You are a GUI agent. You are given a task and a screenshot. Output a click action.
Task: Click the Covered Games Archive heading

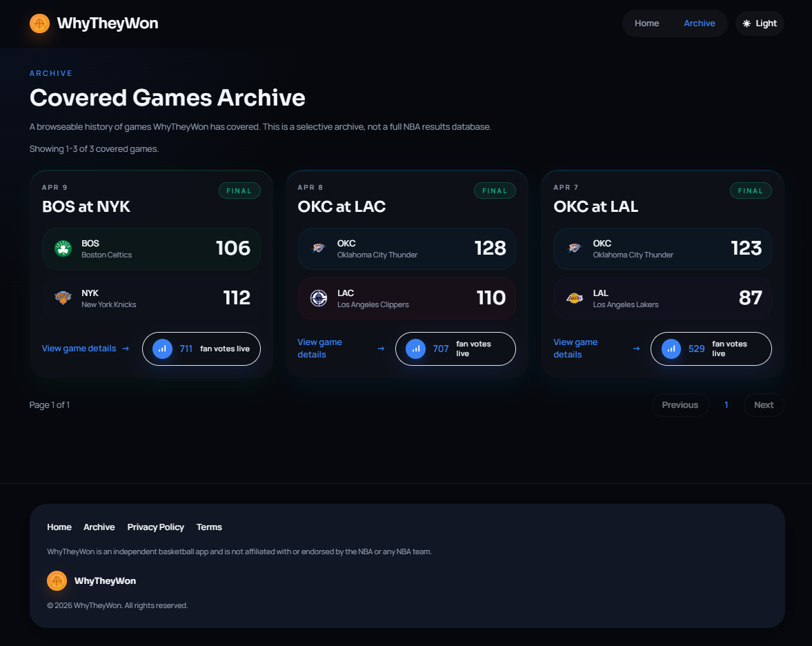click(x=167, y=97)
